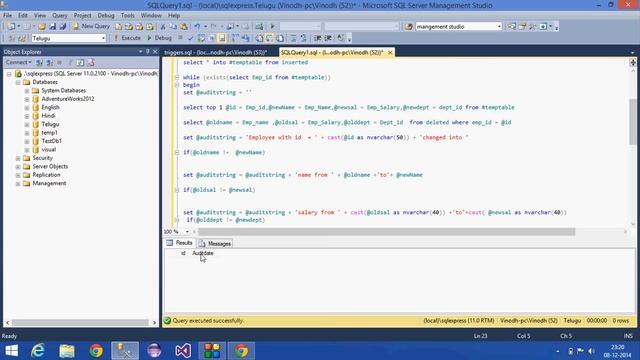Image resolution: width=640 pixels, height=360 pixels.
Task: Click the Cancel Executing Query icon
Action: point(180,38)
